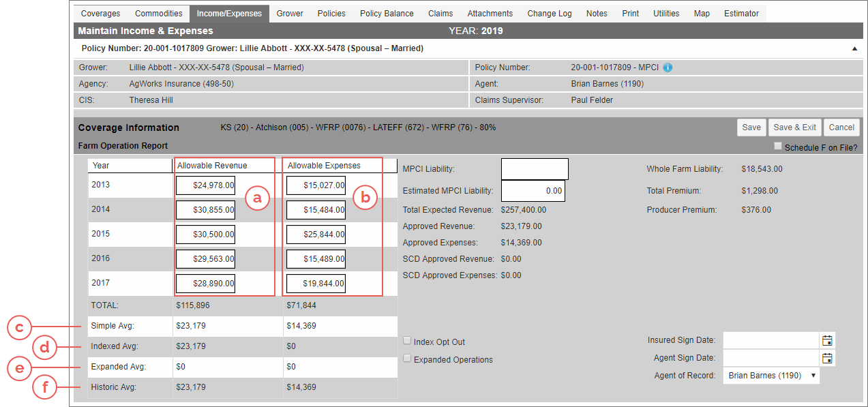Go to the Claims tab

(440, 14)
